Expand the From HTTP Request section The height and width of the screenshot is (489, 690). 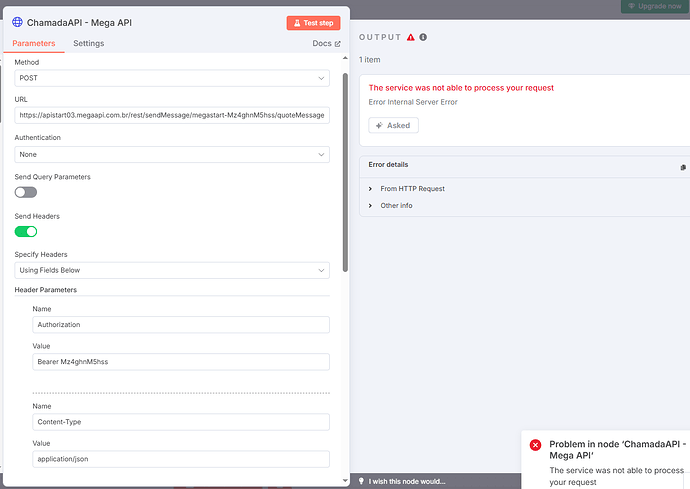407,188
